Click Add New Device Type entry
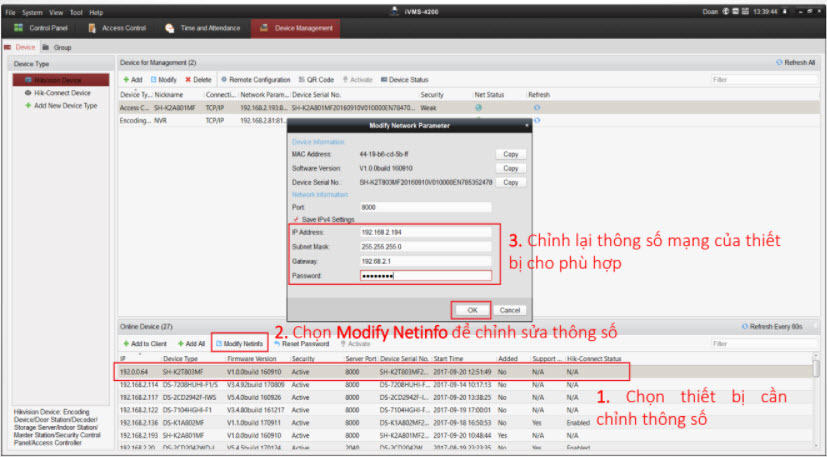This screenshot has height=457, width=827. tap(65, 105)
